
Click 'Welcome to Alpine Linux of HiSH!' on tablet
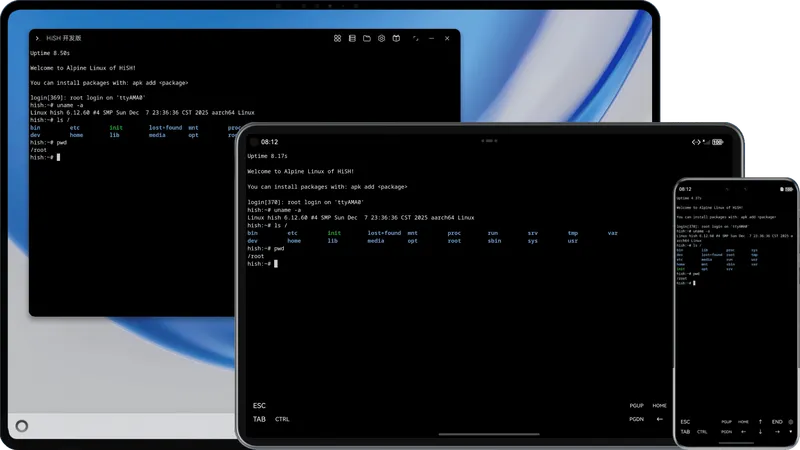pos(301,171)
